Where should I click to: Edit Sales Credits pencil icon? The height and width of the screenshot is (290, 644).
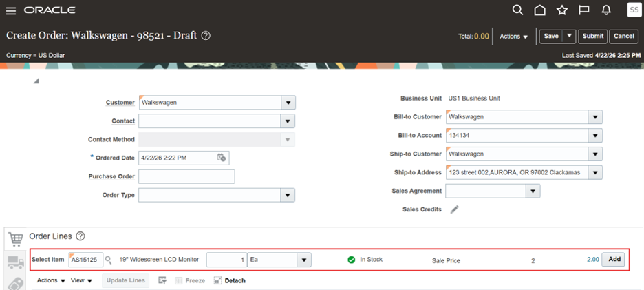454,209
